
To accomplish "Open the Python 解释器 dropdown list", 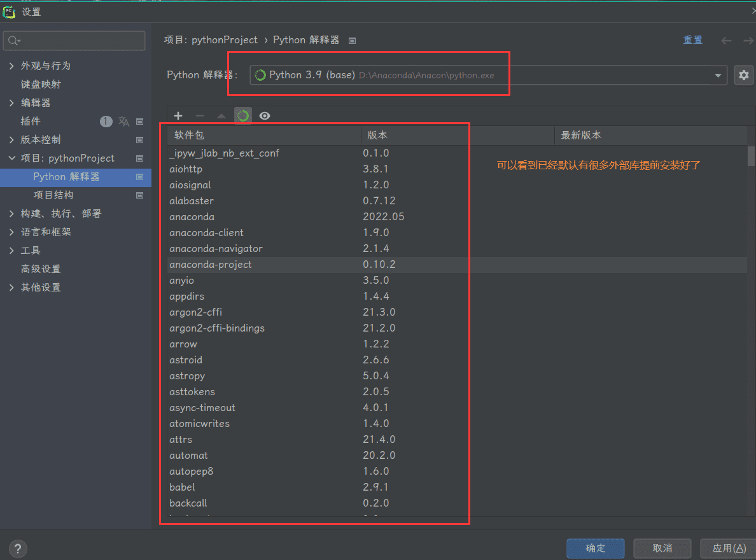I will coord(718,75).
